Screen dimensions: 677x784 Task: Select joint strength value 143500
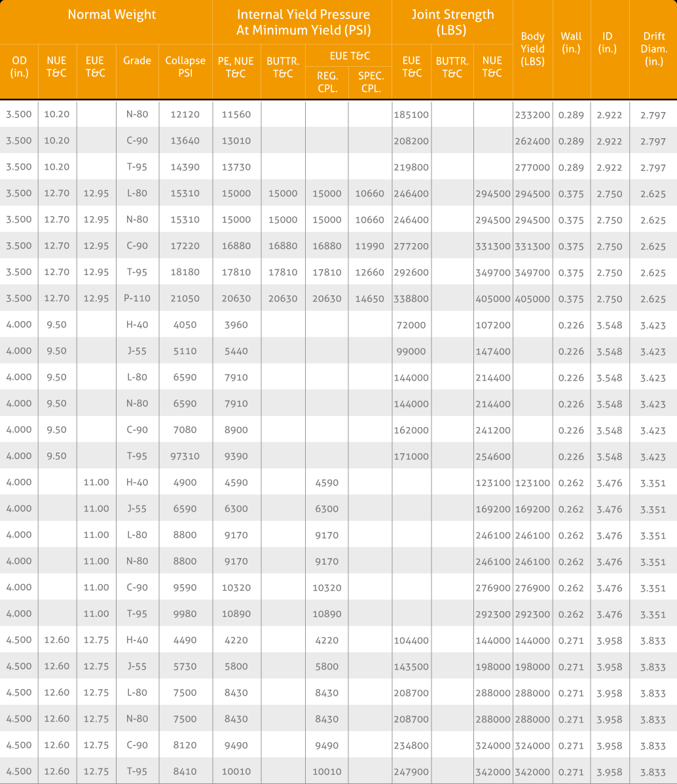click(411, 667)
